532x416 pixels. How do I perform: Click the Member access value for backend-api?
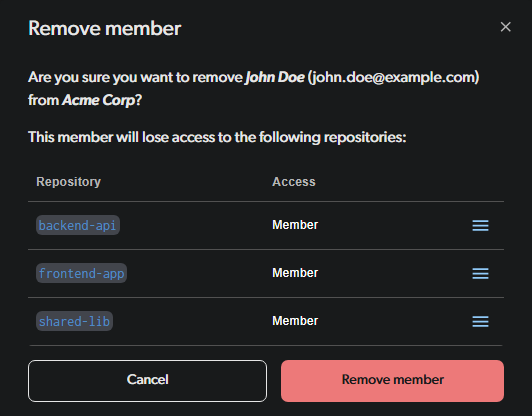click(x=295, y=225)
